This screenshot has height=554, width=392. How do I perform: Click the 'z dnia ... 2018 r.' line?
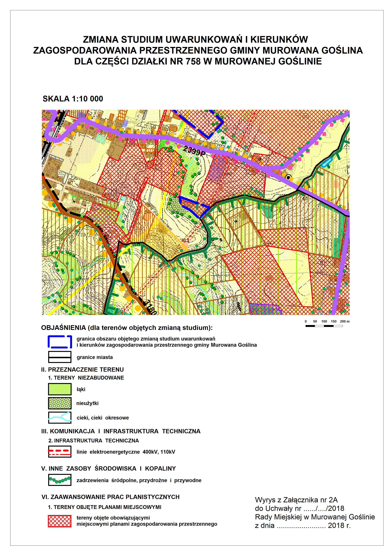pyautogui.click(x=303, y=525)
